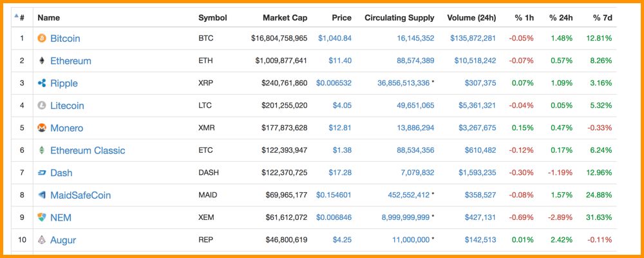Screen dimensions: 644x258
Task: Select NEM 24h change -2.89%
Action: [x=560, y=217]
